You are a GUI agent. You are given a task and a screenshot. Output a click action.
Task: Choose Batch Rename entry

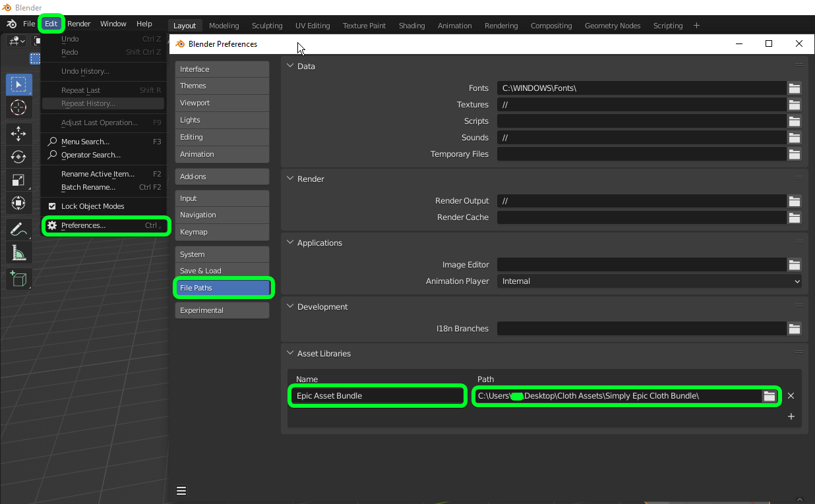pyautogui.click(x=104, y=187)
